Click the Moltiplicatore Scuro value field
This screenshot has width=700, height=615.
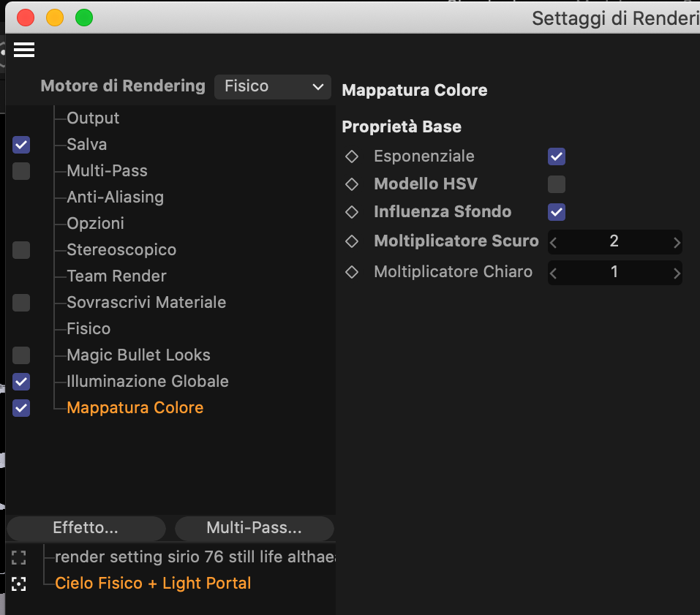click(x=614, y=241)
